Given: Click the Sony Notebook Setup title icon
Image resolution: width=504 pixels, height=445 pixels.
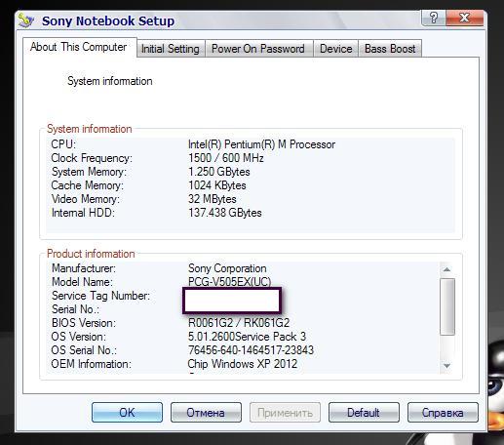Looking at the screenshot, I should (x=26, y=20).
